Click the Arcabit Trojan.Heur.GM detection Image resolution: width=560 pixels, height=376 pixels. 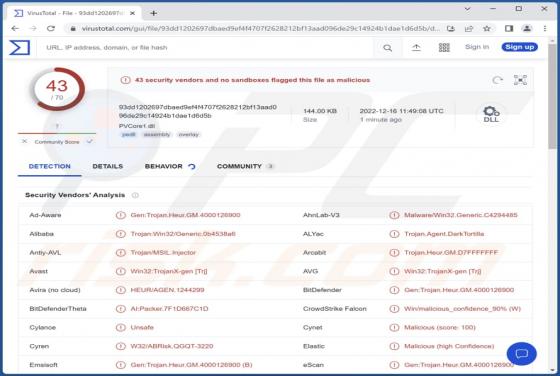coord(451,252)
